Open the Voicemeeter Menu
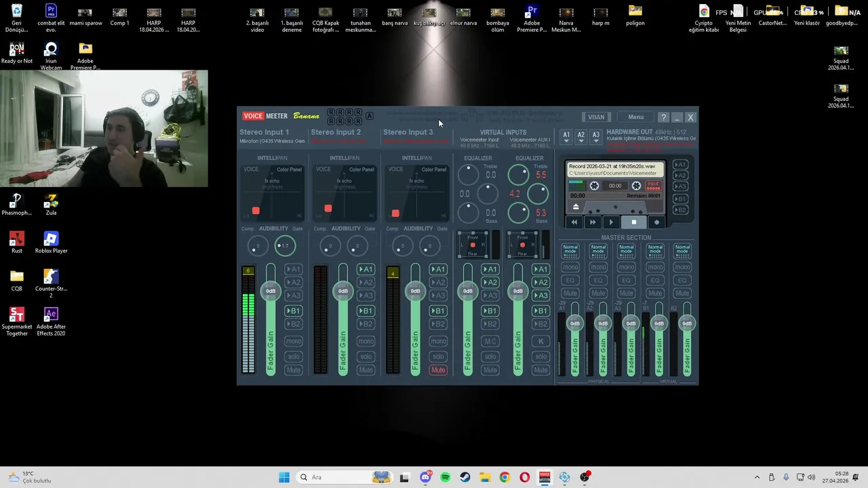 pyautogui.click(x=635, y=117)
